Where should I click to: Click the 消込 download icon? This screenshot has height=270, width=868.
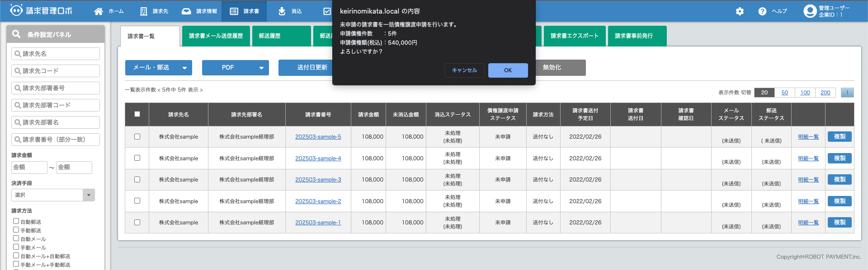point(282,11)
